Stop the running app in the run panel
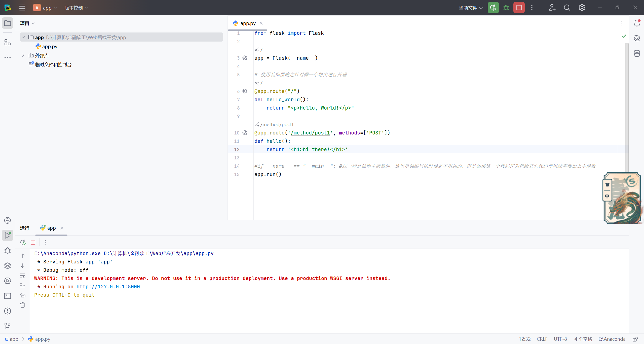 point(33,242)
